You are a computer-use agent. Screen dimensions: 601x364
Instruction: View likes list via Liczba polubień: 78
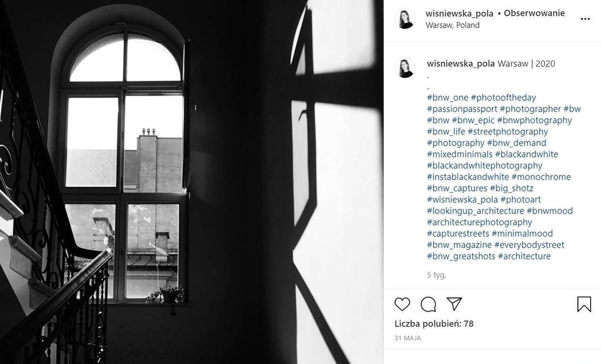(434, 324)
